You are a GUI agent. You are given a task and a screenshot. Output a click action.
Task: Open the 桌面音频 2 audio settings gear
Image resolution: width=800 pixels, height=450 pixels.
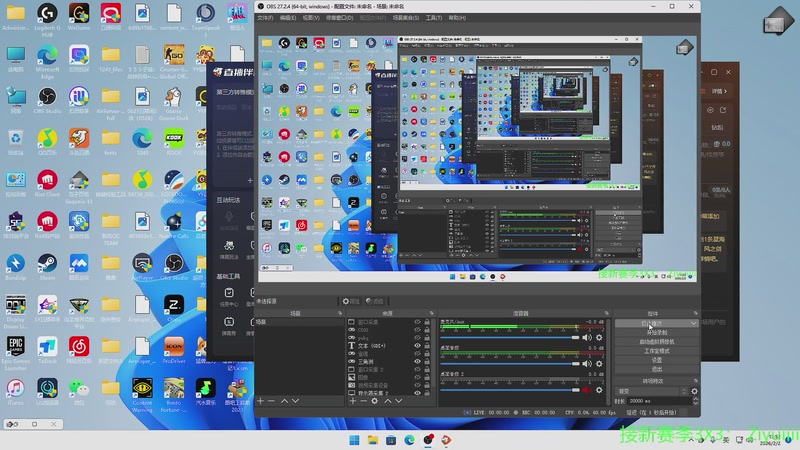(x=599, y=390)
